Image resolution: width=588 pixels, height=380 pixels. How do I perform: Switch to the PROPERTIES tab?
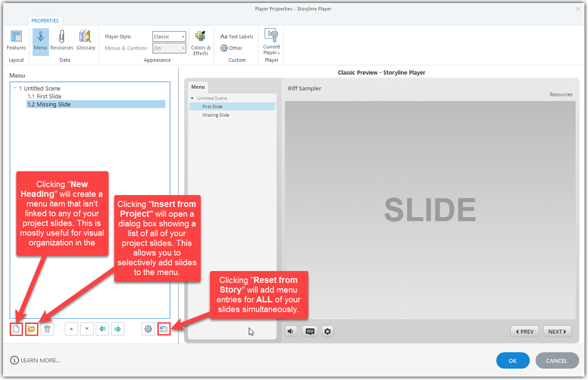pyautogui.click(x=45, y=21)
